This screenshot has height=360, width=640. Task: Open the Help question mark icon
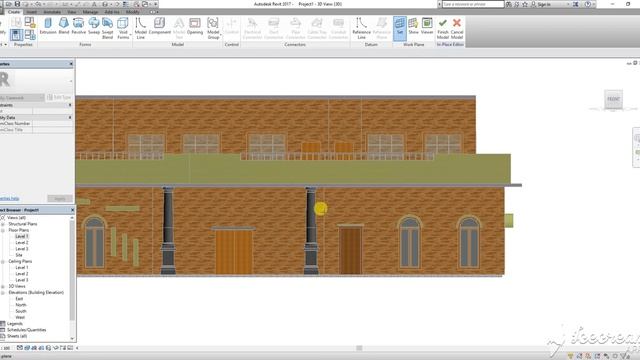pos(588,4)
